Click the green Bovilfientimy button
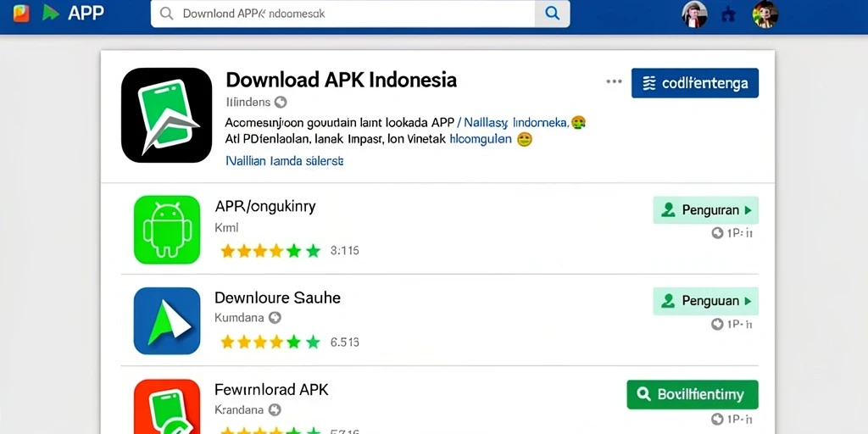The width and height of the screenshot is (868, 434). pos(693,395)
